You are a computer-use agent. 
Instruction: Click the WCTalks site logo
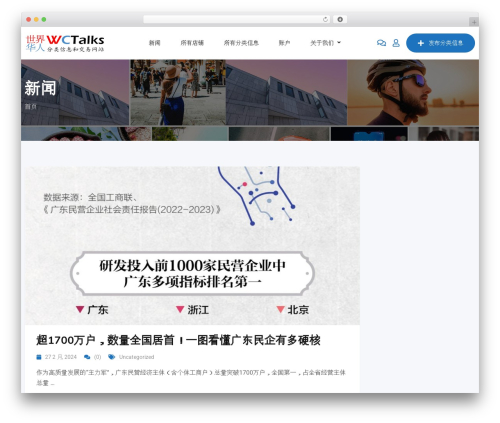coord(65,43)
